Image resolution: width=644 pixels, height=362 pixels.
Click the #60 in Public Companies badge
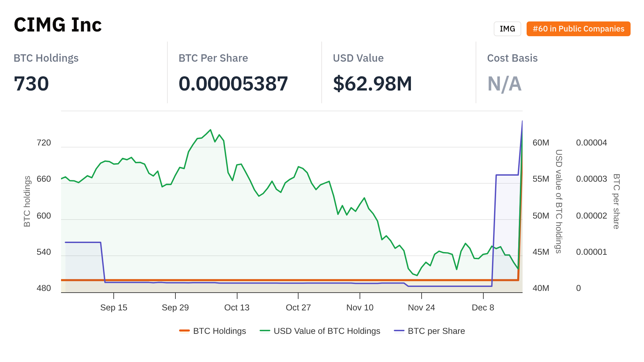pyautogui.click(x=578, y=29)
